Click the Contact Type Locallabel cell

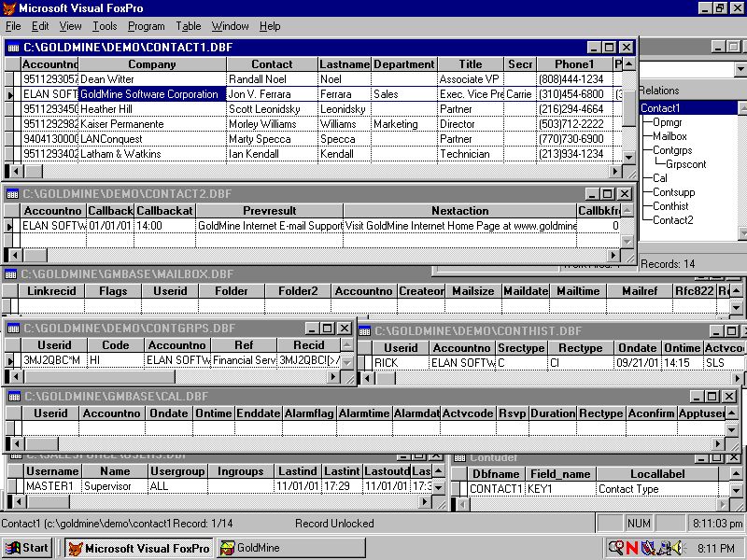click(x=657, y=488)
